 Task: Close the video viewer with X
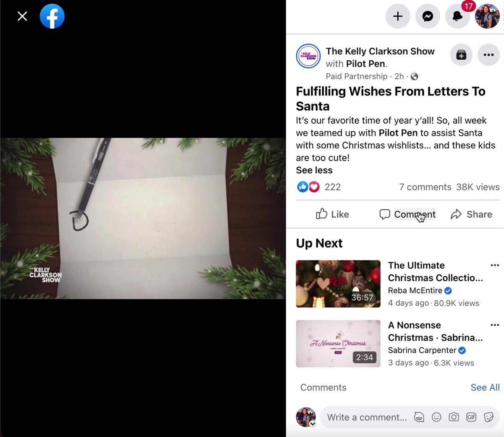(22, 16)
